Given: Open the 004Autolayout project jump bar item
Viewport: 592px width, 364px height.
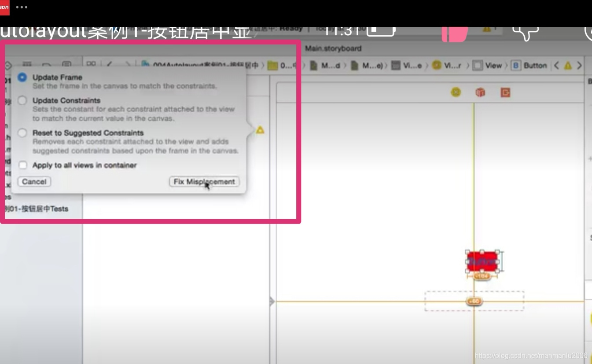Looking at the screenshot, I should pyautogui.click(x=199, y=66).
